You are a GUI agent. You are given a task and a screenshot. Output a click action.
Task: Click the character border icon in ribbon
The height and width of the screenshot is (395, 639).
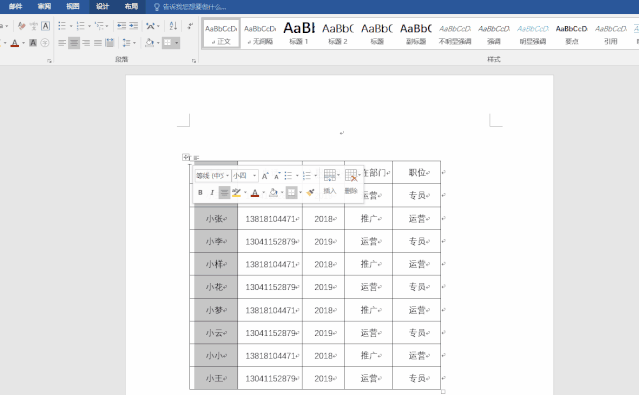(x=46, y=26)
